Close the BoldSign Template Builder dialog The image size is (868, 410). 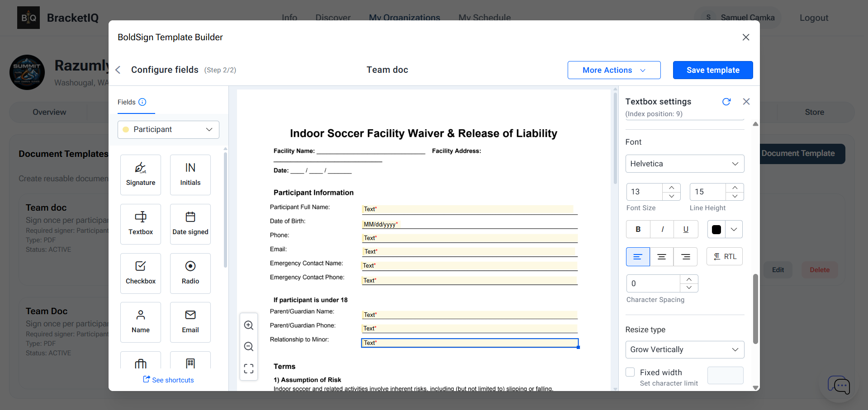(746, 37)
